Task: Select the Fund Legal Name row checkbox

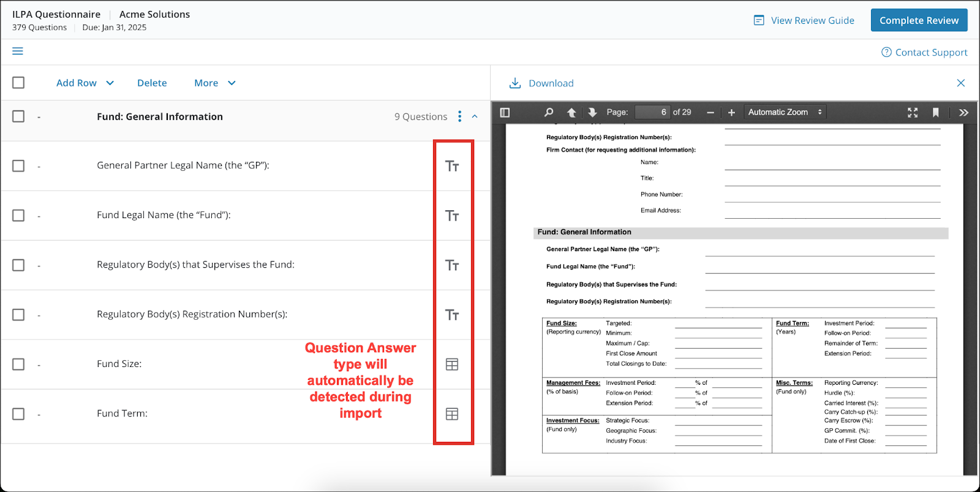Action: [x=18, y=216]
